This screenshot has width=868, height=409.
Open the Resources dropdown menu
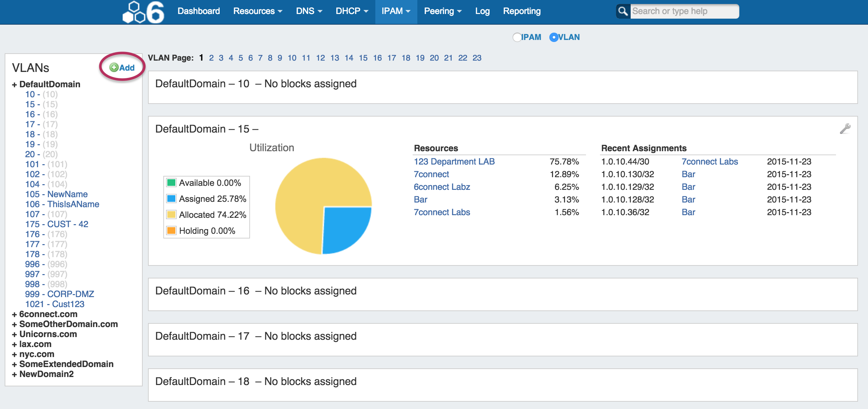click(x=257, y=11)
